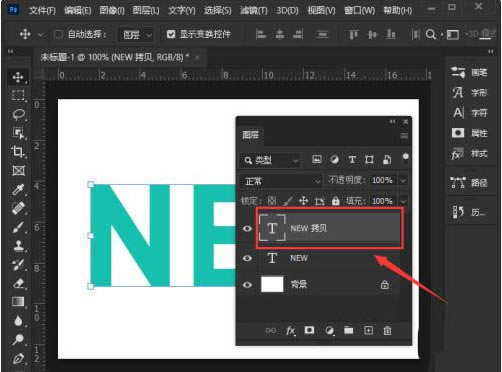Open the 属性 panel
This screenshot has height=372, width=502.
coord(469,133)
